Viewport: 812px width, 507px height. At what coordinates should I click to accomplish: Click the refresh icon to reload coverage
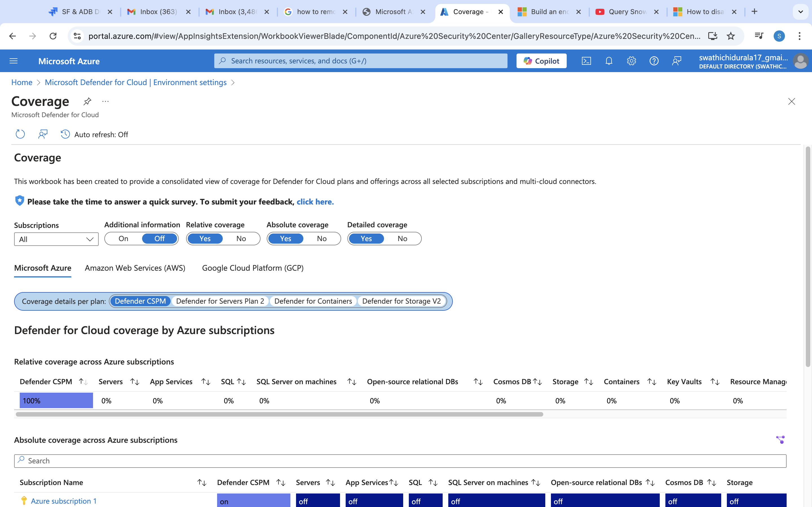20,134
